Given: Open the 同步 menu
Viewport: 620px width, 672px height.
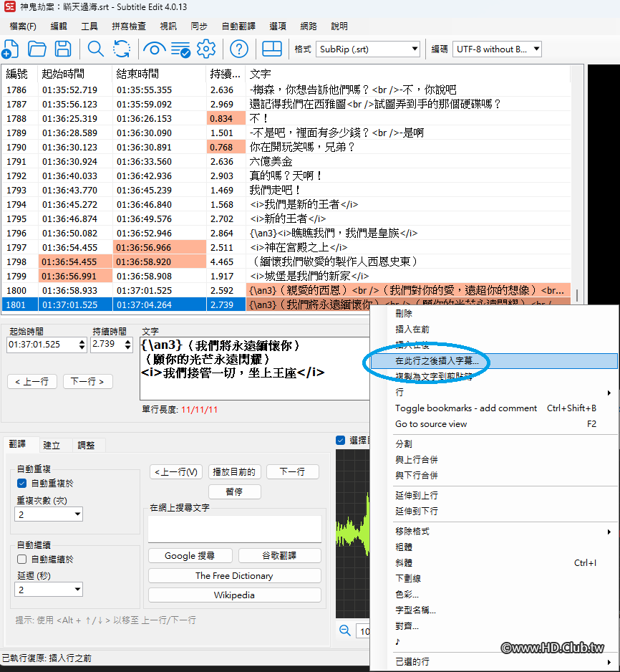Looking at the screenshot, I should tap(199, 26).
